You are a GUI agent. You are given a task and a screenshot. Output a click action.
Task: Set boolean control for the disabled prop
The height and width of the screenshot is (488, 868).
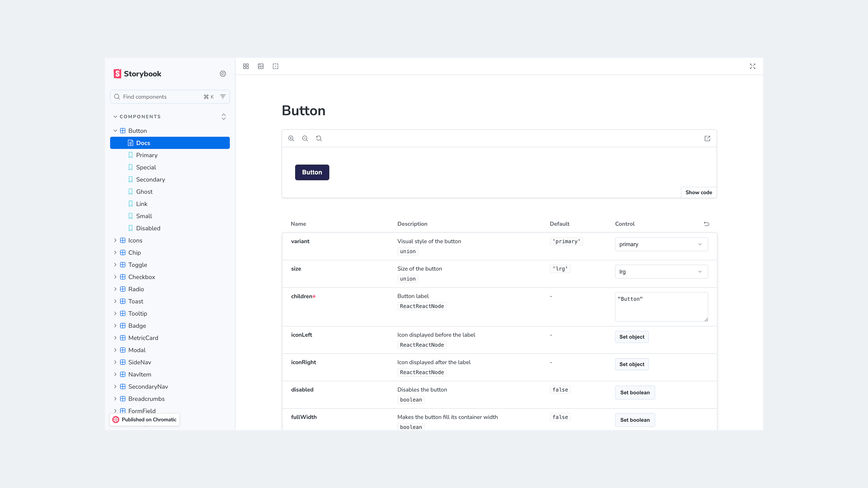pos(634,392)
